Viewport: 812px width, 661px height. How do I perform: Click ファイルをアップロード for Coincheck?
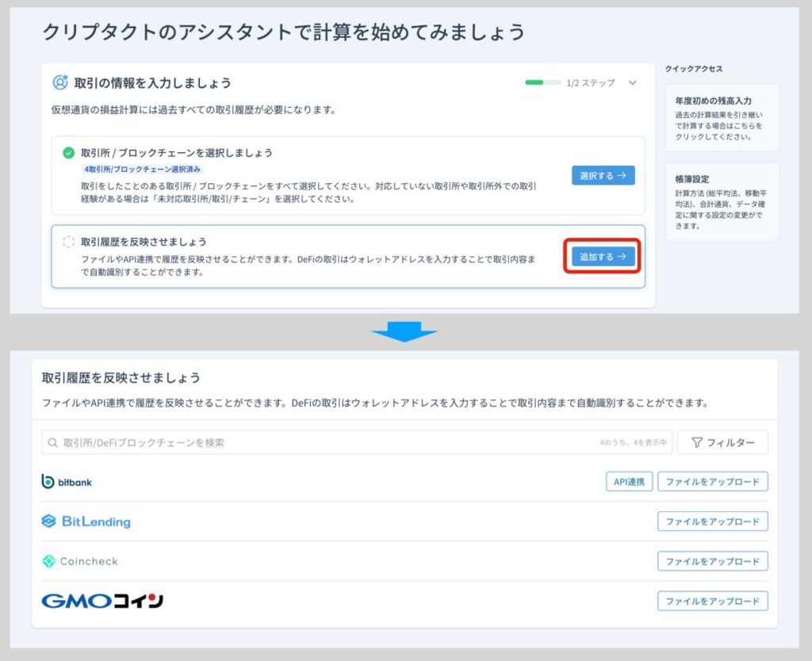pyautogui.click(x=713, y=561)
